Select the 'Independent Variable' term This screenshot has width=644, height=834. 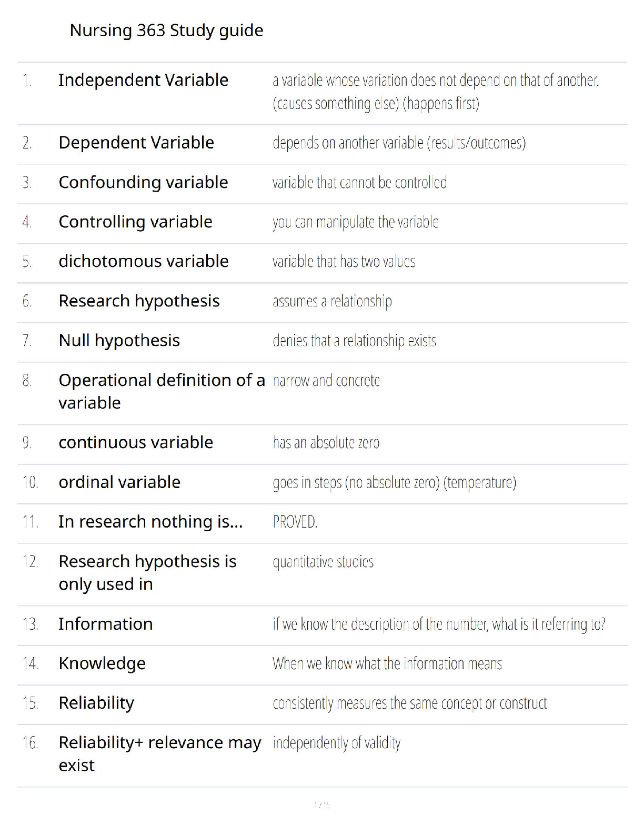(x=143, y=80)
